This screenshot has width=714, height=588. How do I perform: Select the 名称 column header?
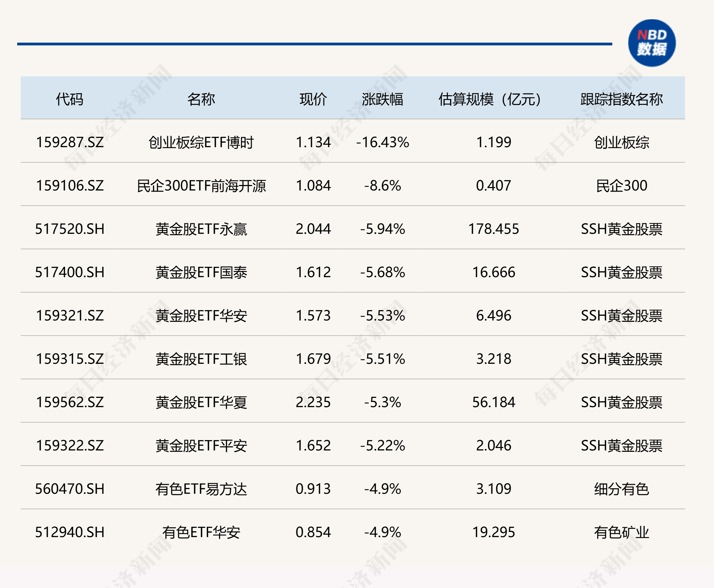tap(201, 99)
